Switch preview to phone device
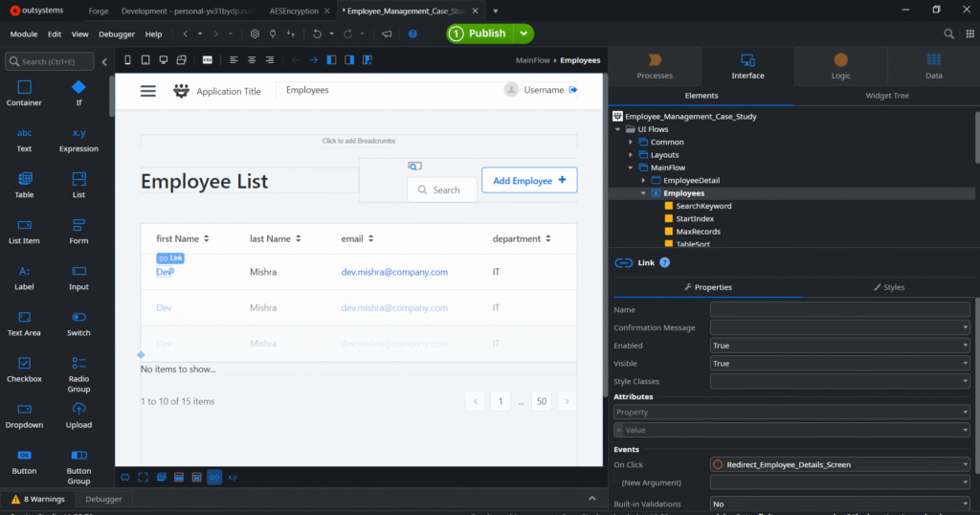This screenshot has width=980, height=515. click(127, 60)
